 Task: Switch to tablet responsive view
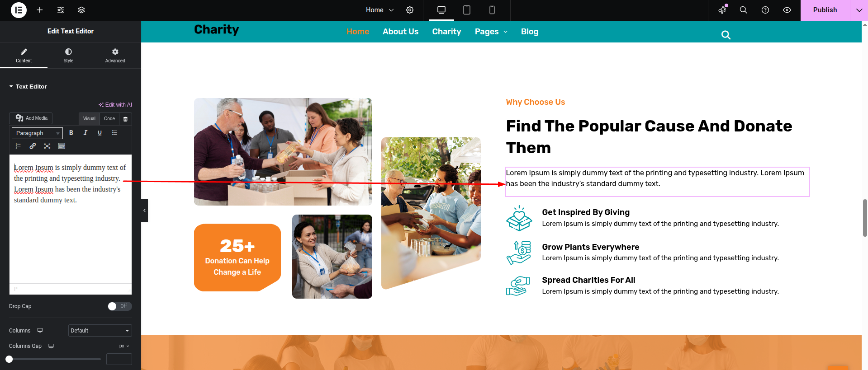[467, 10]
